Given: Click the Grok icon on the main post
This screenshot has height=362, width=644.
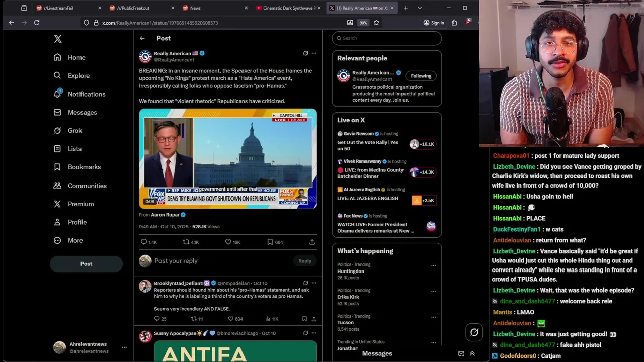Looking at the screenshot, I should pyautogui.click(x=305, y=53).
